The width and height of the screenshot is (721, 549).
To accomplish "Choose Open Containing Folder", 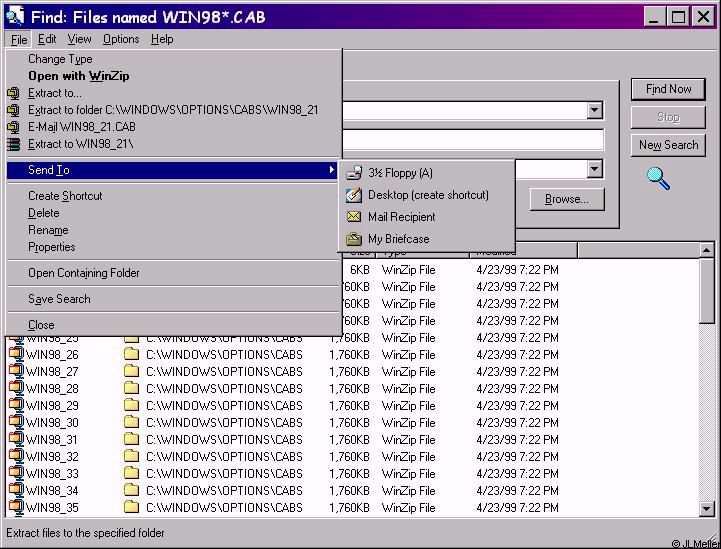I will click(x=174, y=273).
